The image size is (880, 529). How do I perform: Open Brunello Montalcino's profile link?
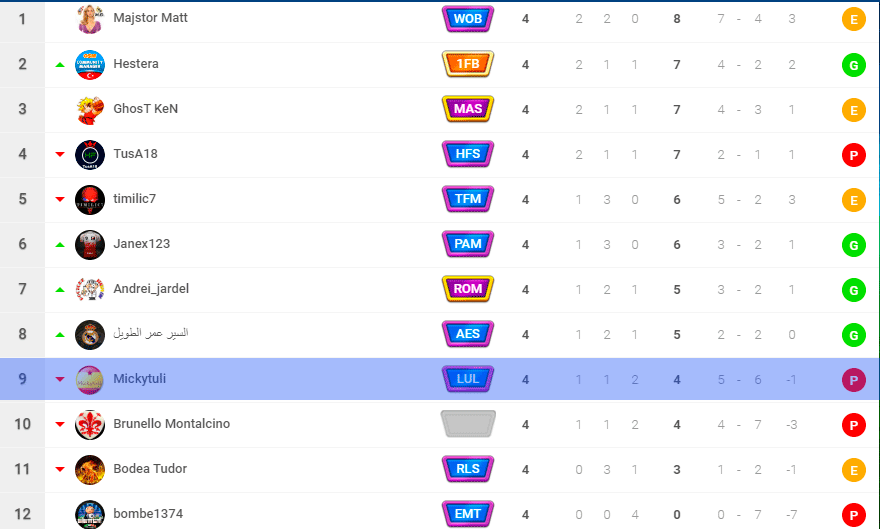172,424
